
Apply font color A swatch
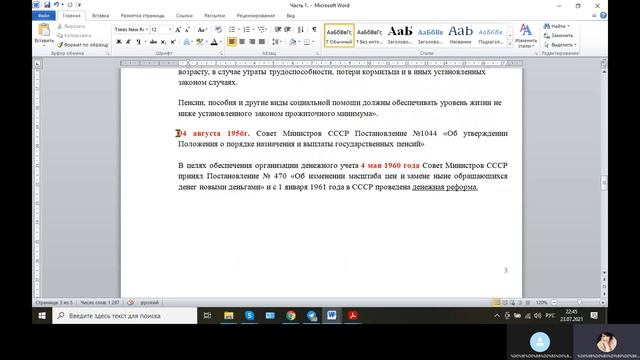(x=214, y=42)
